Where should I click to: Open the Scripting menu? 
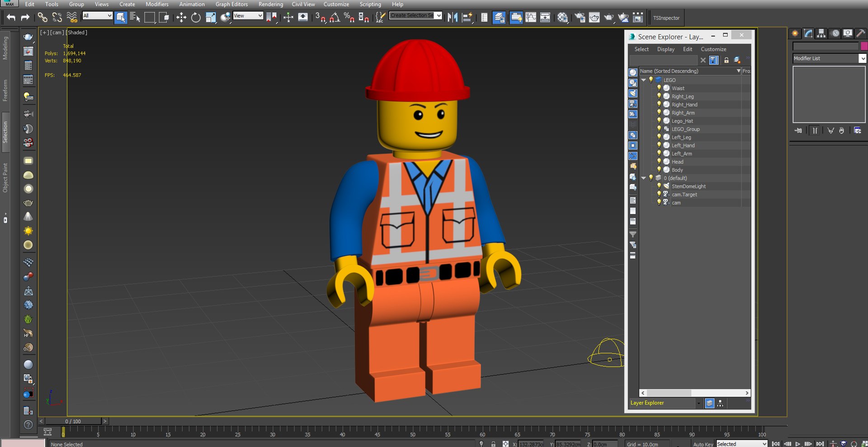pos(370,4)
